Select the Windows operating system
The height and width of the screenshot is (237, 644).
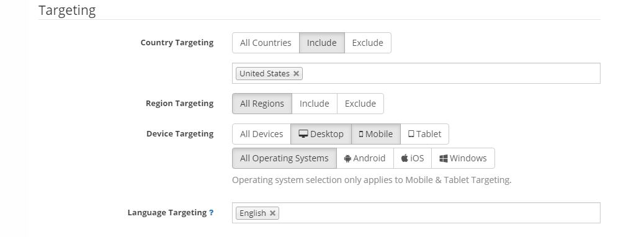pyautogui.click(x=463, y=158)
